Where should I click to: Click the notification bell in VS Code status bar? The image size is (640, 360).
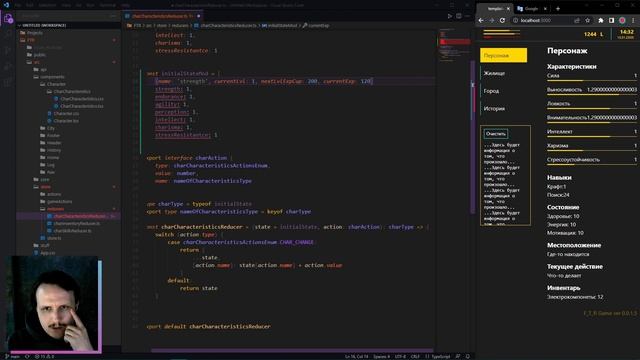click(468, 356)
